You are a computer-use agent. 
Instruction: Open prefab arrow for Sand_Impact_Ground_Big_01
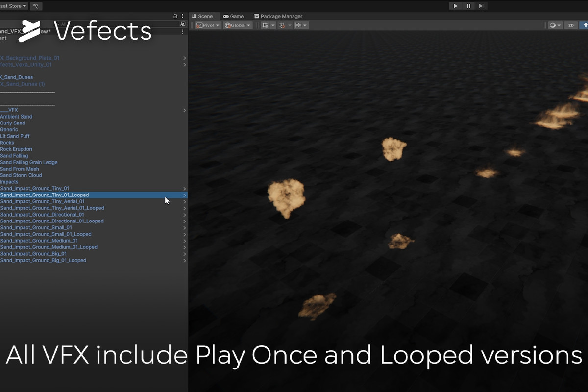pyautogui.click(x=185, y=254)
